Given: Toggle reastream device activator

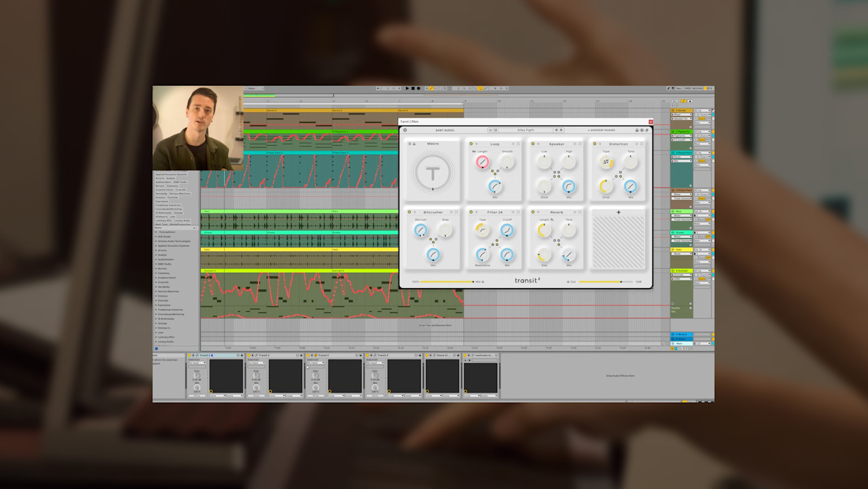Looking at the screenshot, I should [x=465, y=355].
